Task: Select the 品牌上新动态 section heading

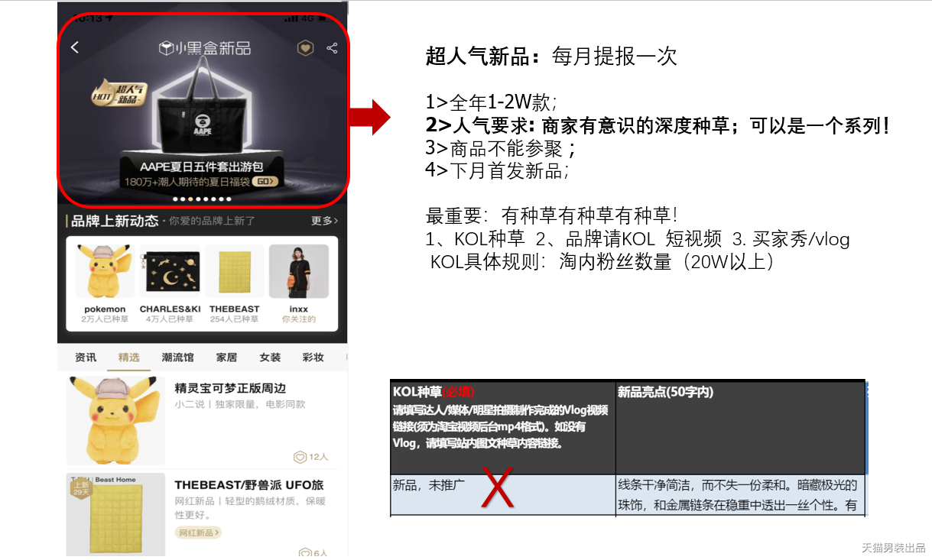Action: point(115,221)
